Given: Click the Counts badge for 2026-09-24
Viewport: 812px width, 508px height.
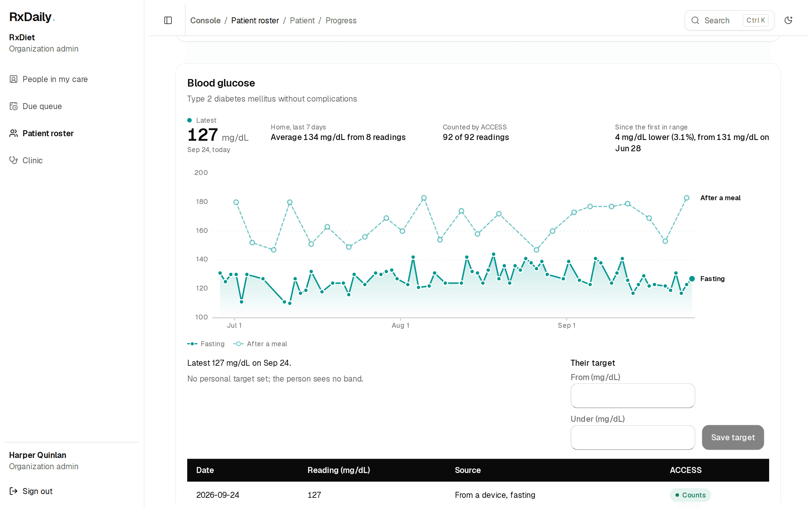Looking at the screenshot, I should click(690, 495).
